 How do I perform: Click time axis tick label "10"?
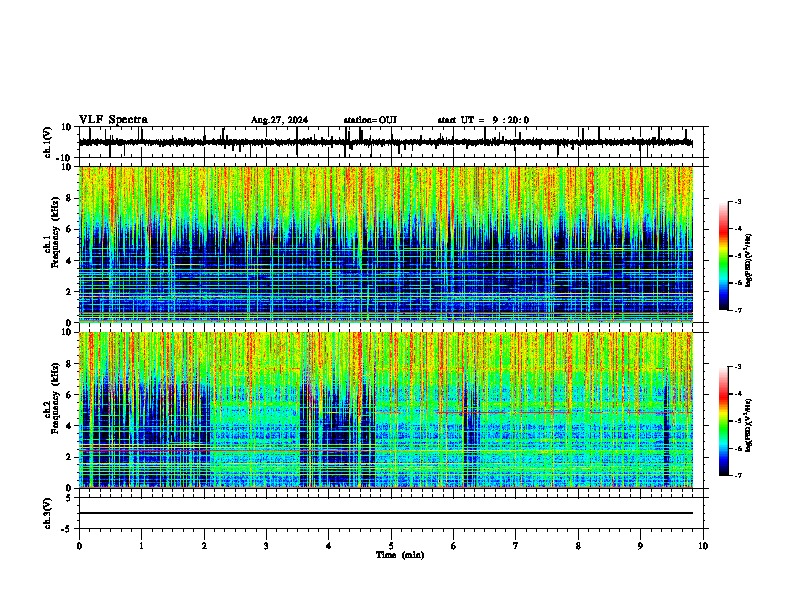703,546
